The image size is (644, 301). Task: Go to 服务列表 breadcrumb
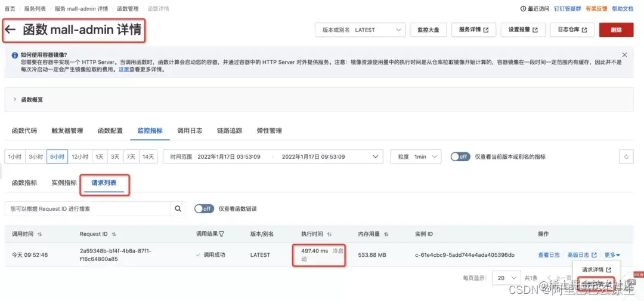(x=35, y=8)
